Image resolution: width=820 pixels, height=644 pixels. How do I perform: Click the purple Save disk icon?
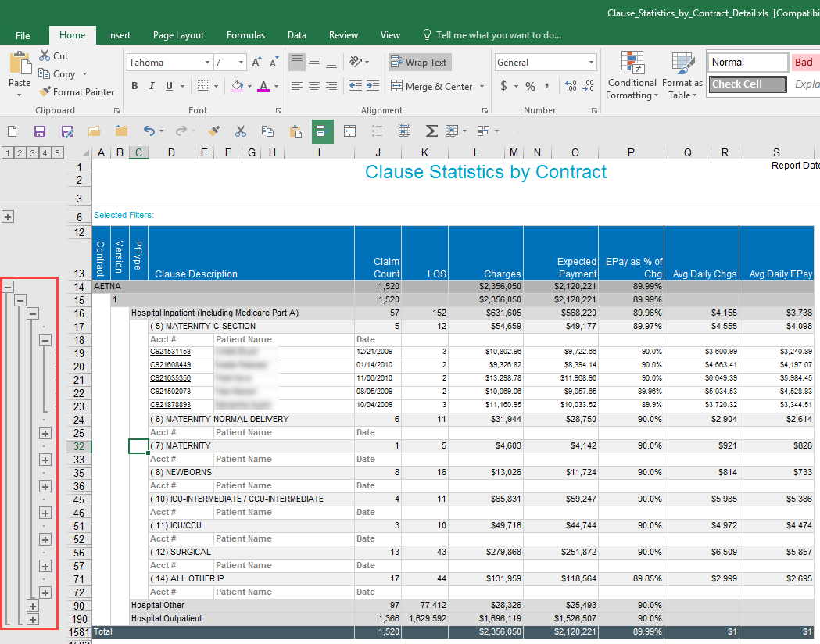40,131
